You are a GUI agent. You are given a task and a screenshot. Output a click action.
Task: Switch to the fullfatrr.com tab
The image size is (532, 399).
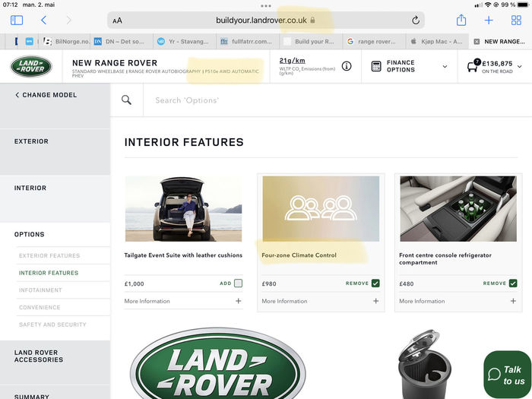[247, 41]
